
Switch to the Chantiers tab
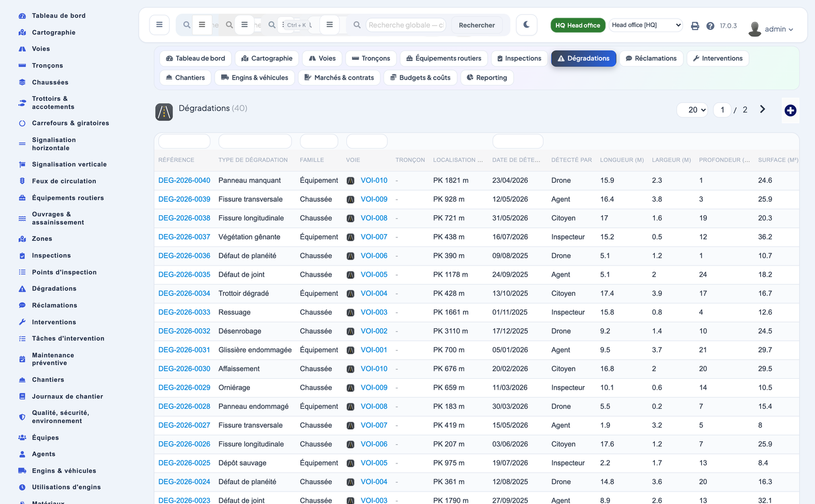pos(185,77)
